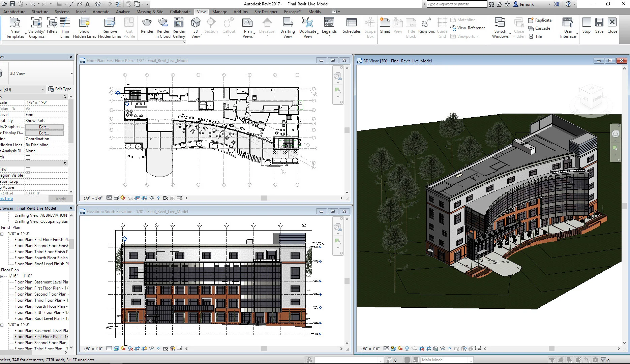Click Edit for Visibility/Graphics overrides row
This screenshot has width=630, height=364.
pos(44,127)
